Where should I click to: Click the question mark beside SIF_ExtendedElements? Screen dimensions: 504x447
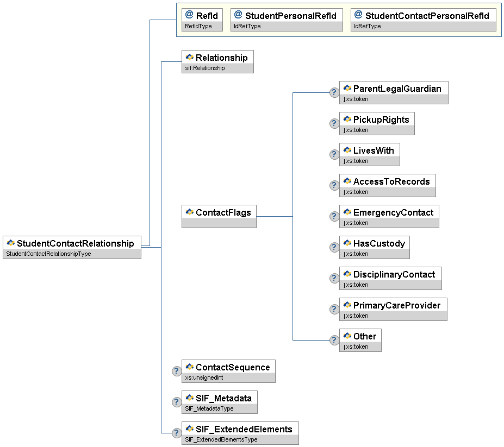pyautogui.click(x=177, y=433)
